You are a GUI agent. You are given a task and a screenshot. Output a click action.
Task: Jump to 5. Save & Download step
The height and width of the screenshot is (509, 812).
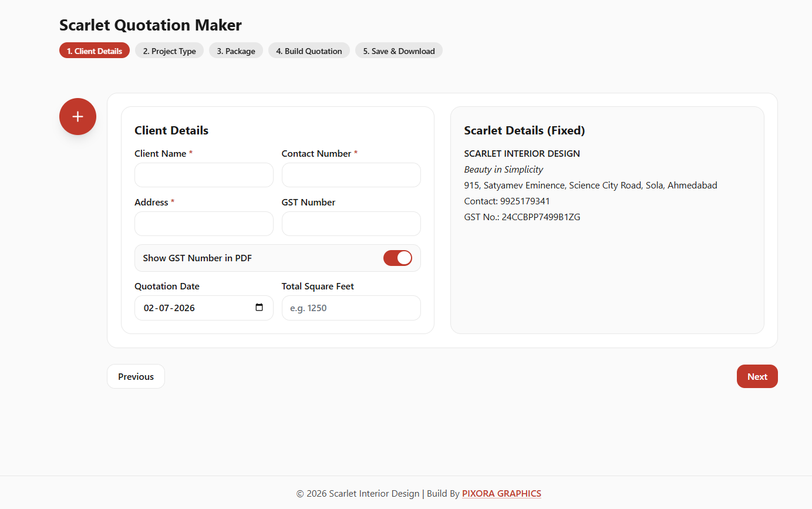(399, 50)
